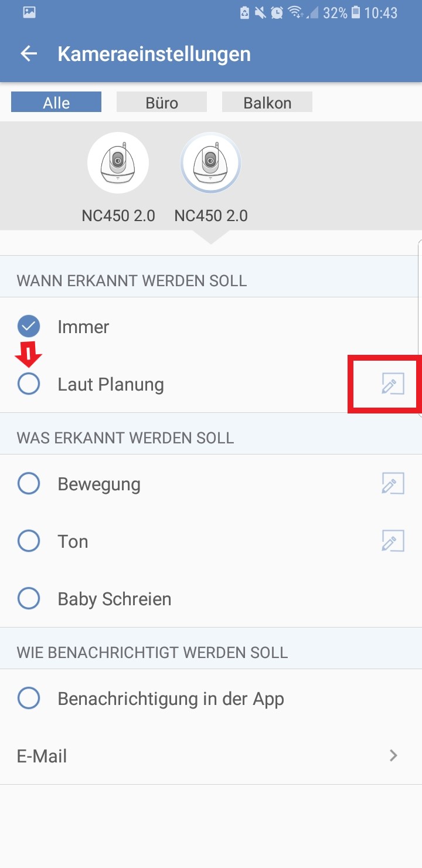The image size is (422, 868).
Task: Enable Bewegung detection
Action: pos(29,484)
